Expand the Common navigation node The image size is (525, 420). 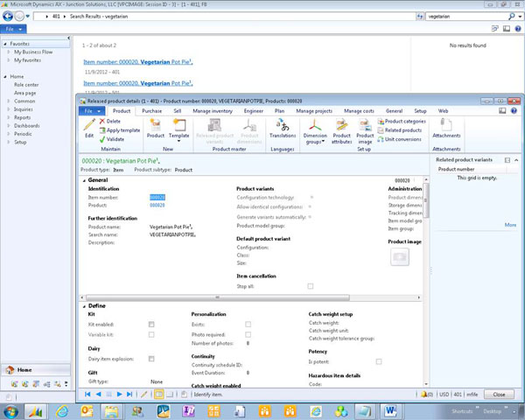click(x=9, y=101)
